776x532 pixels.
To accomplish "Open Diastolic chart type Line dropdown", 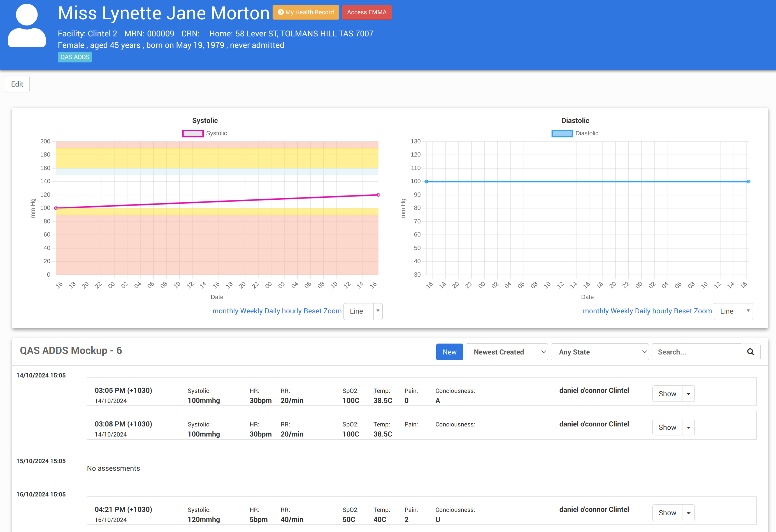I will (733, 311).
